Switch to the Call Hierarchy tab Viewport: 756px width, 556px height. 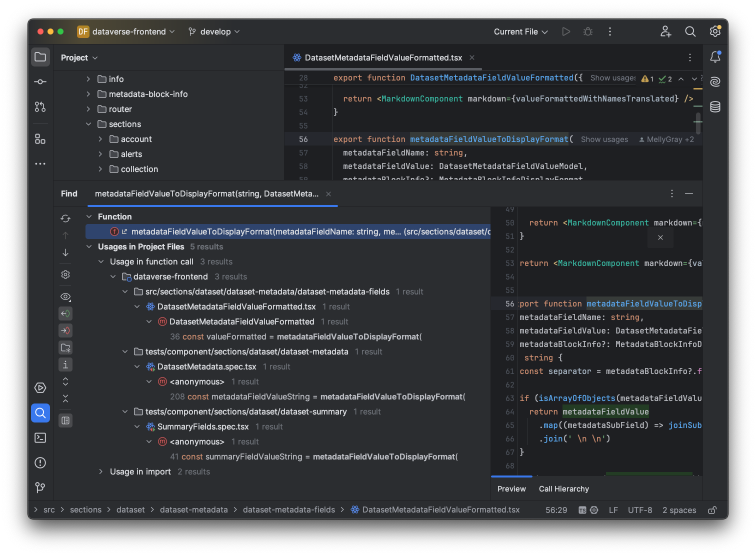pyautogui.click(x=563, y=488)
